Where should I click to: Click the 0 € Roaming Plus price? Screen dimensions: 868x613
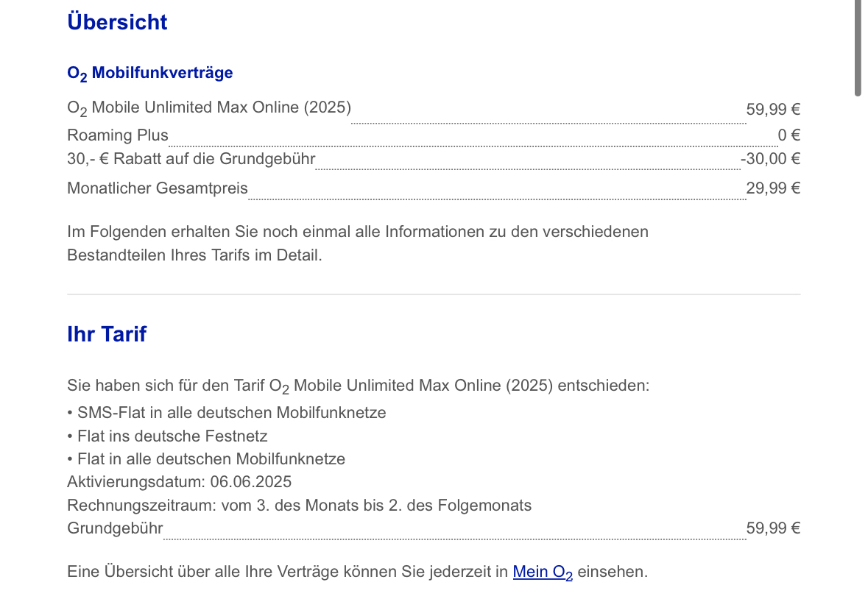click(x=788, y=135)
